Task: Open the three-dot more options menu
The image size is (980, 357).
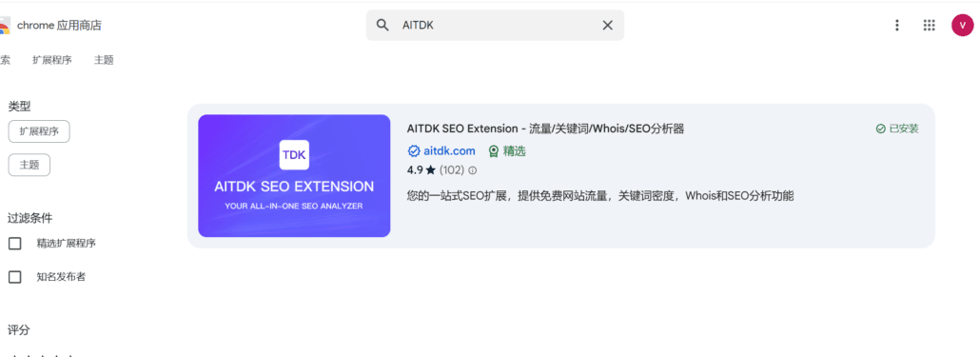Action: (897, 25)
